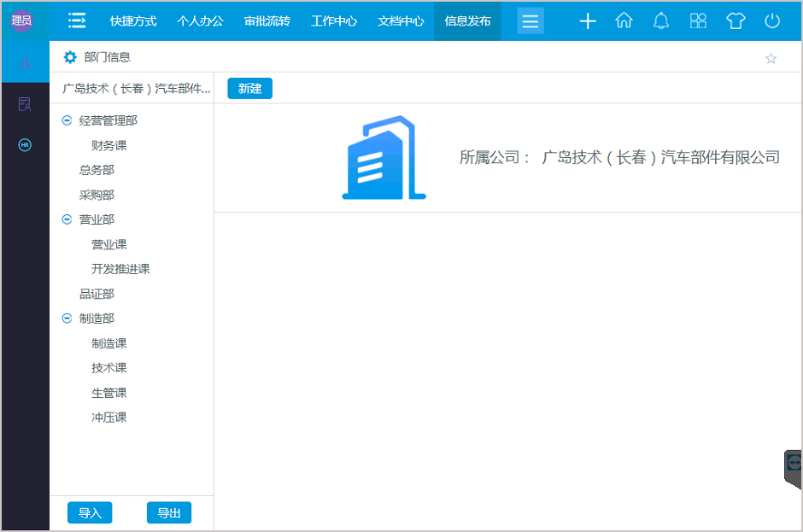Click the home icon in the top bar
The image size is (803, 532).
click(624, 20)
